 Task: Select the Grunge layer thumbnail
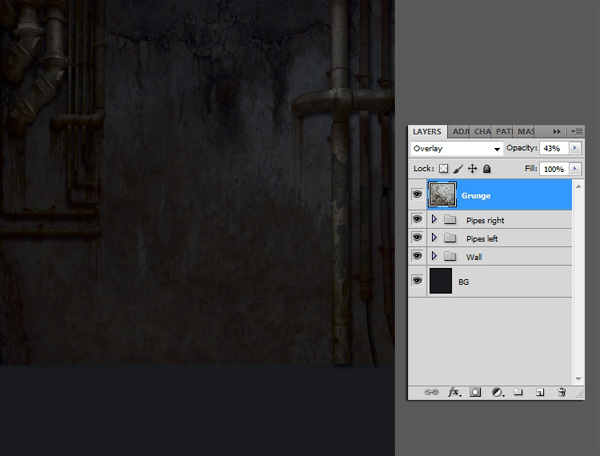pos(442,195)
